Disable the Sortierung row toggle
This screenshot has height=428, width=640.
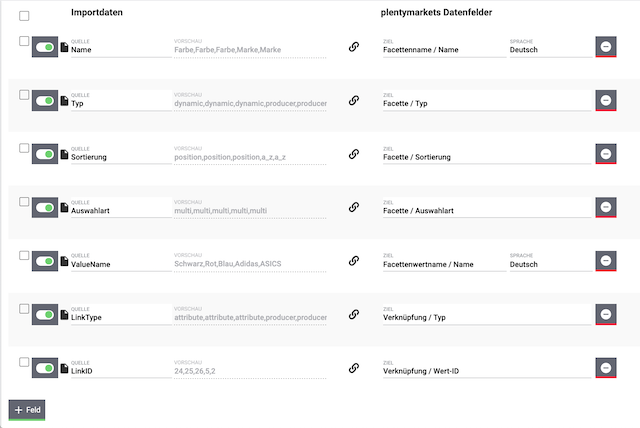(44, 154)
